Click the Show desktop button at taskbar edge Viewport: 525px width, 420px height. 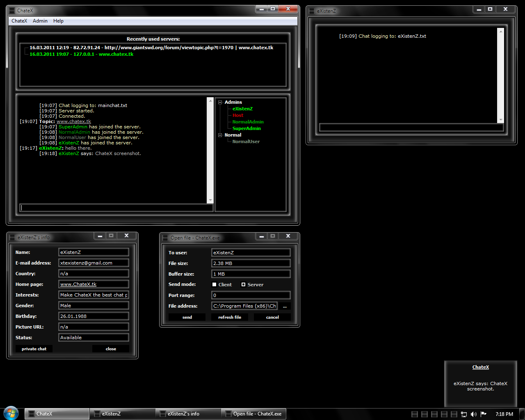(x=522, y=414)
